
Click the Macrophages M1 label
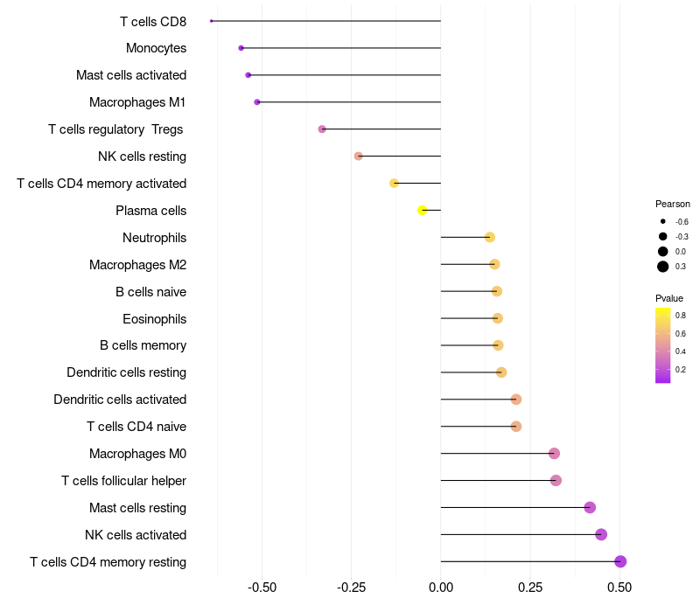click(x=137, y=102)
